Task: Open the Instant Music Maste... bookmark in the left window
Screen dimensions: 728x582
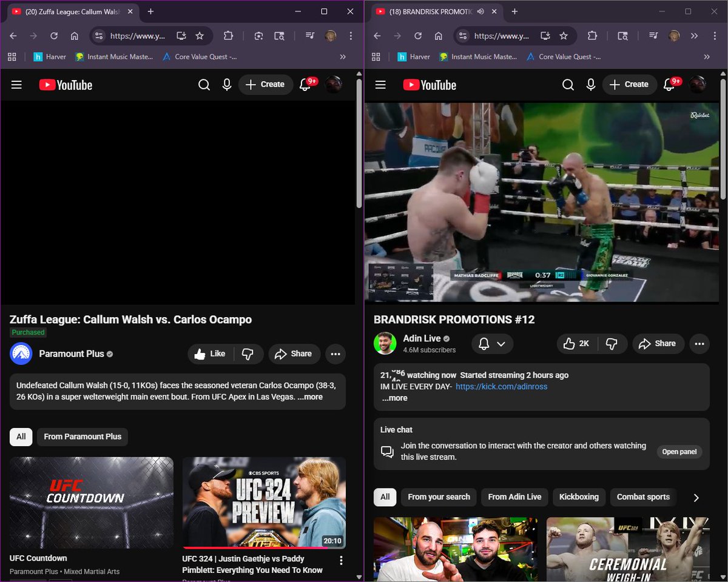Action: pyautogui.click(x=114, y=56)
